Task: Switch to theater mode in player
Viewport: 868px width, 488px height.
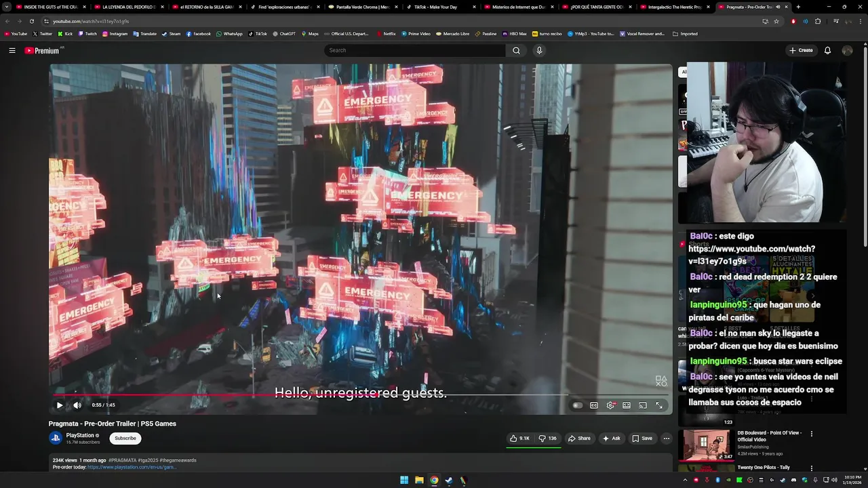Action: click(627, 405)
